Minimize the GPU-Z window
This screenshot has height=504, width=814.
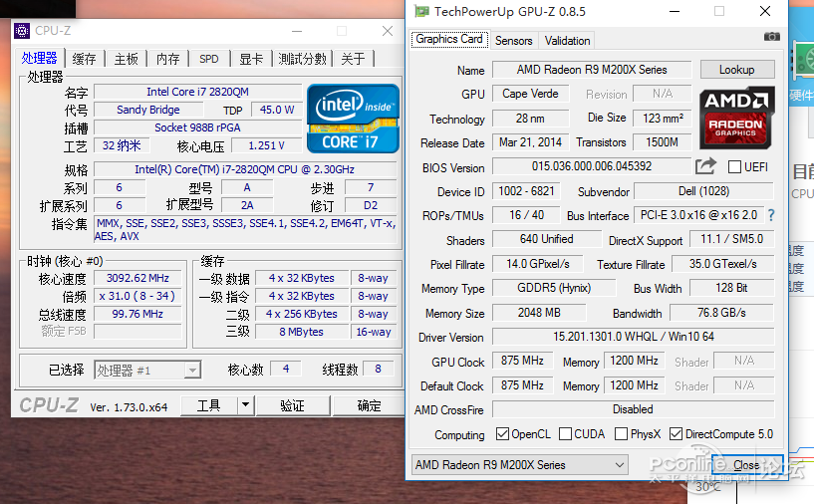pyautogui.click(x=675, y=11)
